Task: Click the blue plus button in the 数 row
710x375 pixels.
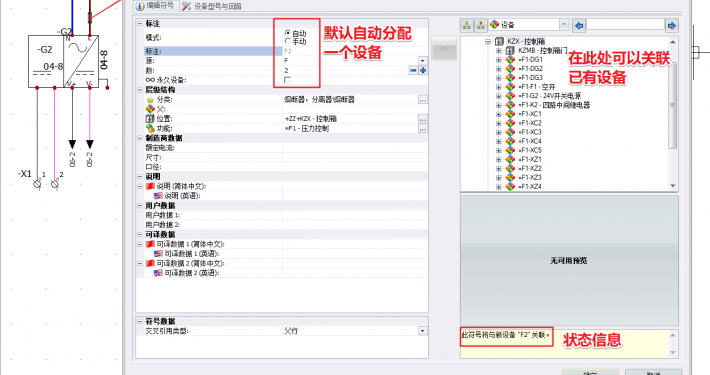Action: point(422,70)
